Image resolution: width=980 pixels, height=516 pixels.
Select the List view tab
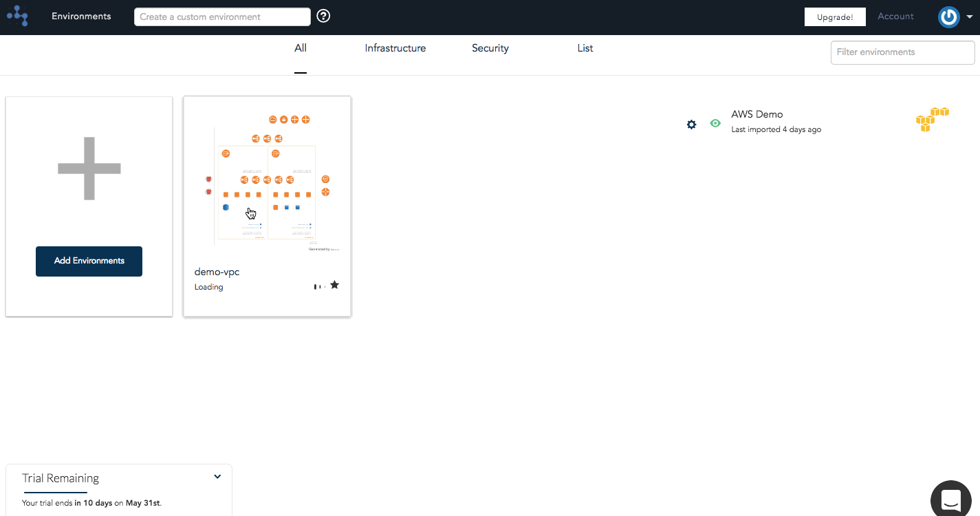click(x=585, y=48)
